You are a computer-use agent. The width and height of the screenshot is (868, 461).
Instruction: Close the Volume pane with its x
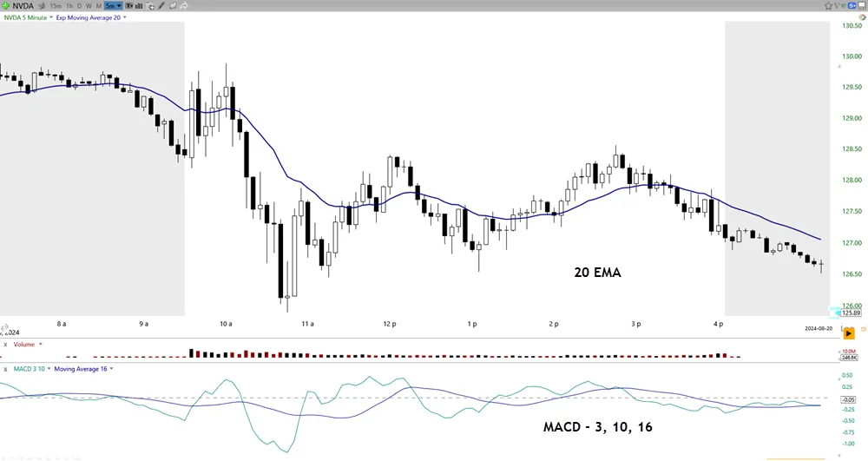coord(5,344)
